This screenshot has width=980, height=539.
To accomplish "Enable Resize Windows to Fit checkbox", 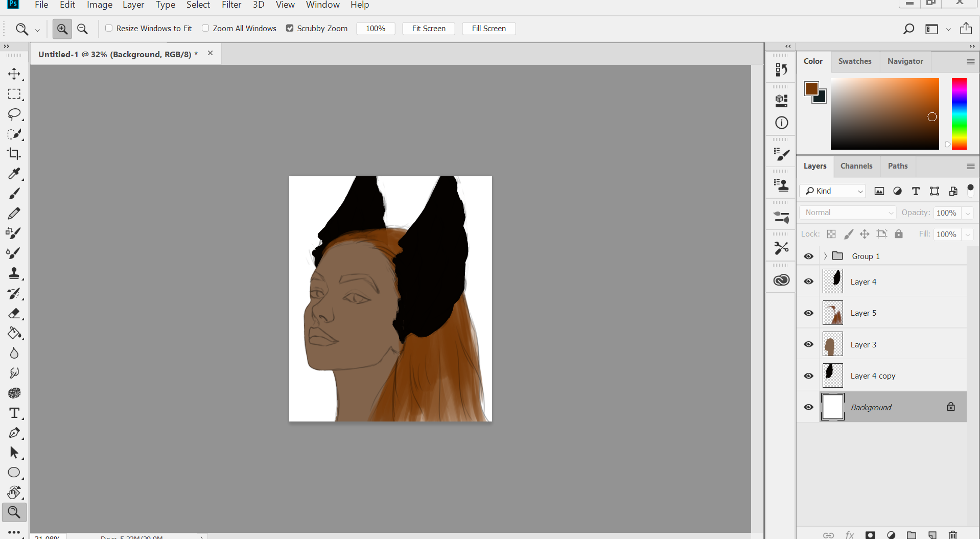I will click(109, 28).
